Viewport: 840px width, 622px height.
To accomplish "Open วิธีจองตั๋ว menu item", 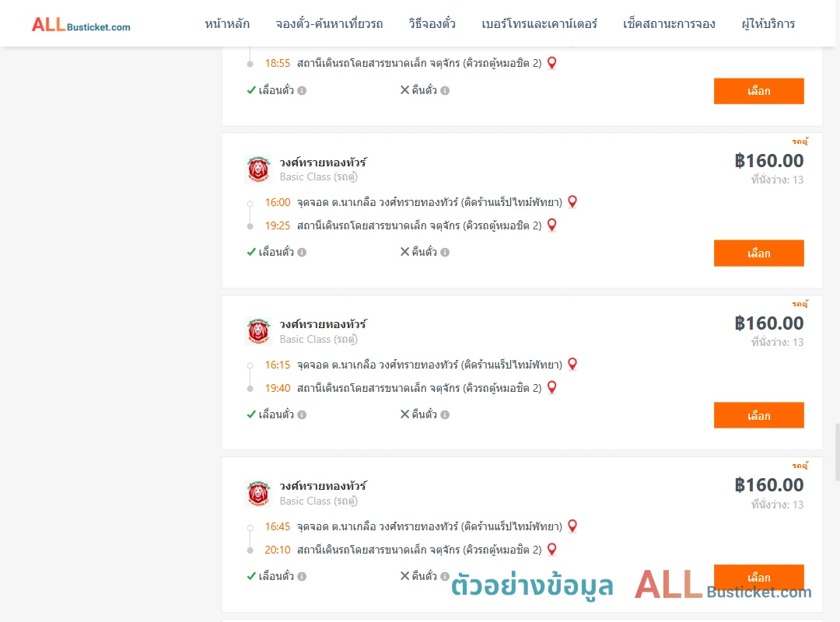I will (432, 23).
